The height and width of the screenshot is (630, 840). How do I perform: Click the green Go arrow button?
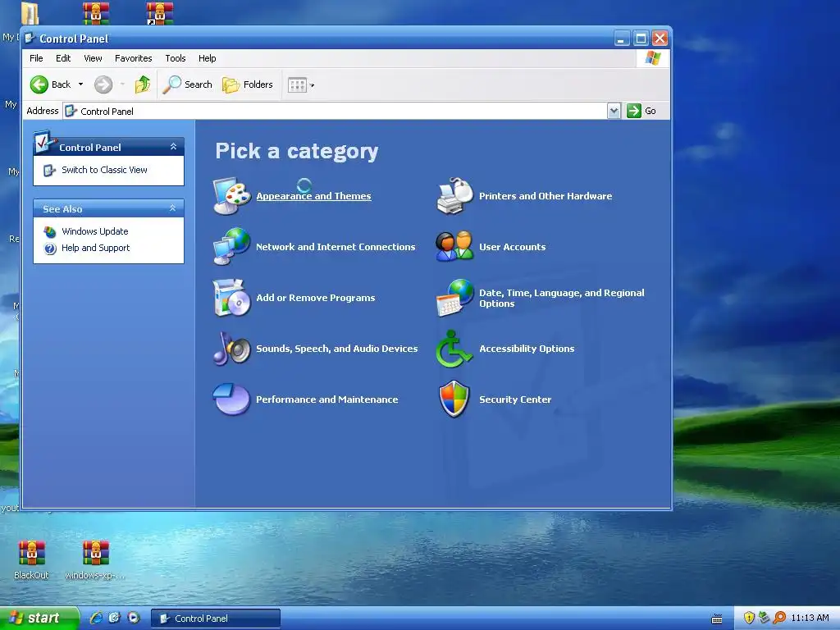(634, 111)
